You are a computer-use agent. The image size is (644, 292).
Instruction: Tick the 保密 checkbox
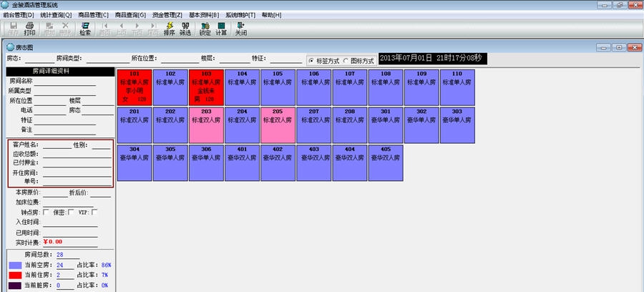[71, 212]
